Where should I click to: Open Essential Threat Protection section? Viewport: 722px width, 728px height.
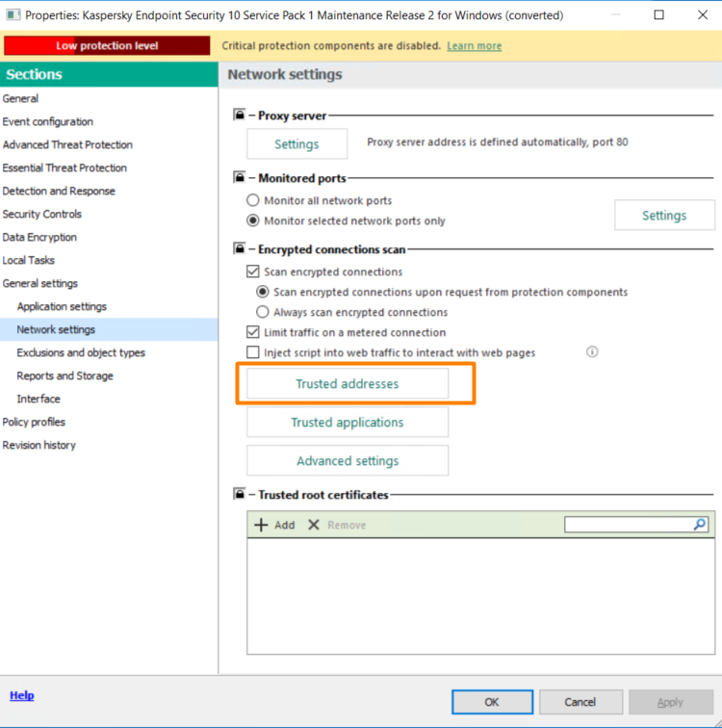[64, 169]
